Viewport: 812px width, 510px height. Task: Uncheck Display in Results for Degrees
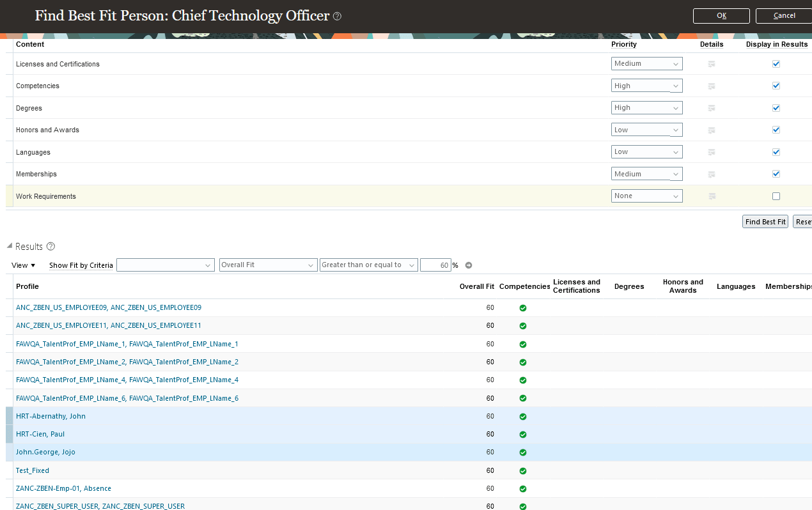(x=776, y=108)
